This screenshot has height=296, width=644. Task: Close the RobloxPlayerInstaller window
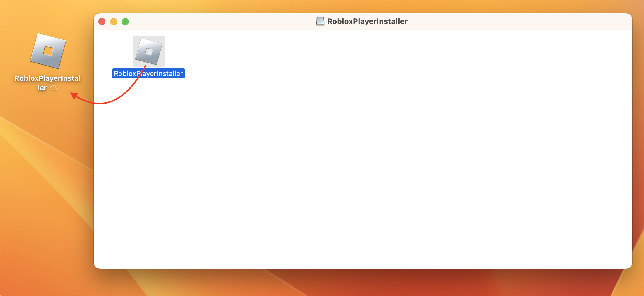point(102,22)
